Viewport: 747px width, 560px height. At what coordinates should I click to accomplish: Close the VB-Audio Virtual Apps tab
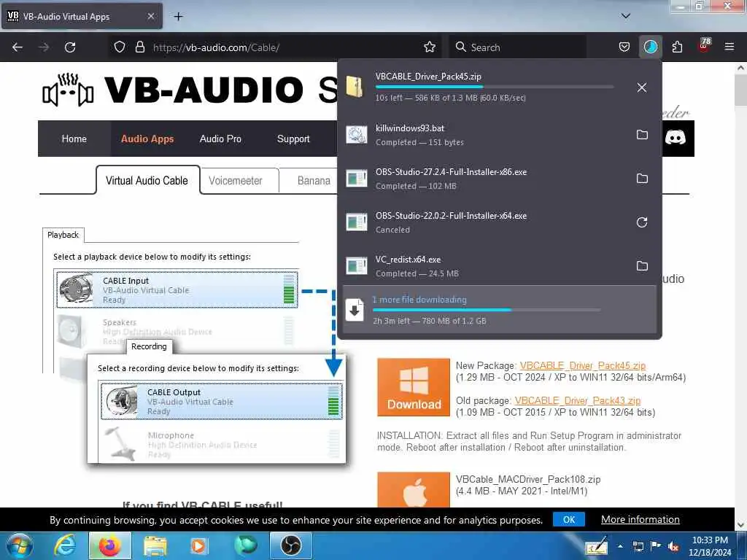point(150,16)
